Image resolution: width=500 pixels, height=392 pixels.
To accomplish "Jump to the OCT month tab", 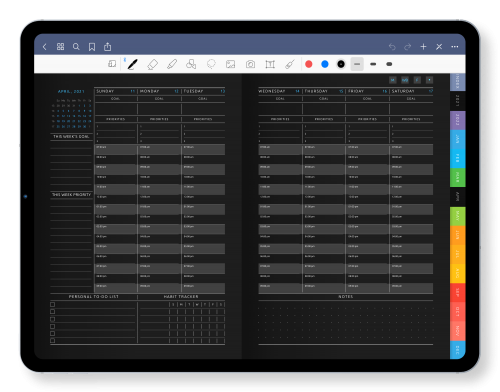I will click(458, 312).
